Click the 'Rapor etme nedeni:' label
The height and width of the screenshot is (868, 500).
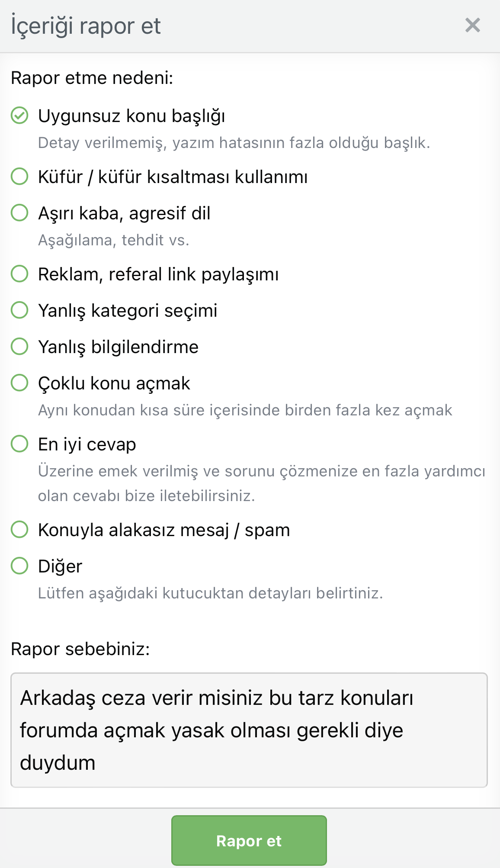point(92,78)
